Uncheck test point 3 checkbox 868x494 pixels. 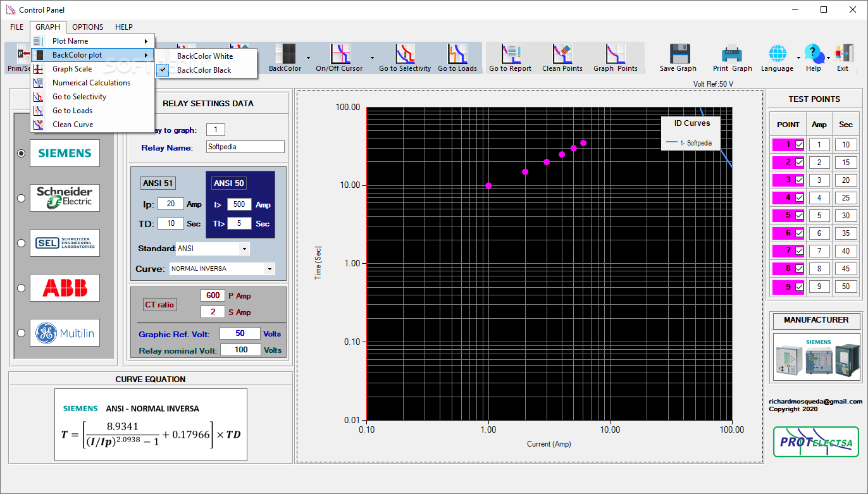800,180
